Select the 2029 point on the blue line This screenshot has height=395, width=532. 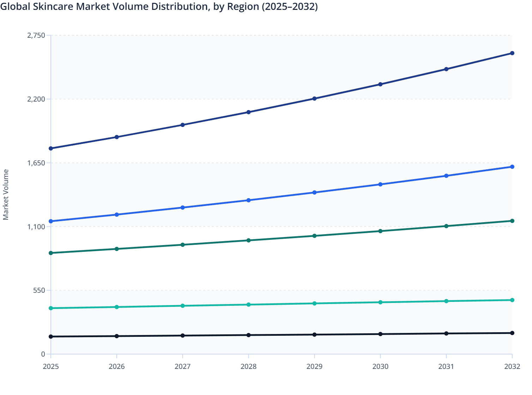point(314,193)
